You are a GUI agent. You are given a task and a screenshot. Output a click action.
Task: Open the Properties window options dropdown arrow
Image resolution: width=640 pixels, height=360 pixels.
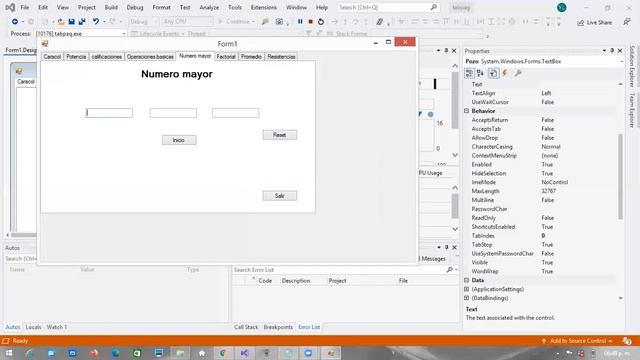(604, 51)
